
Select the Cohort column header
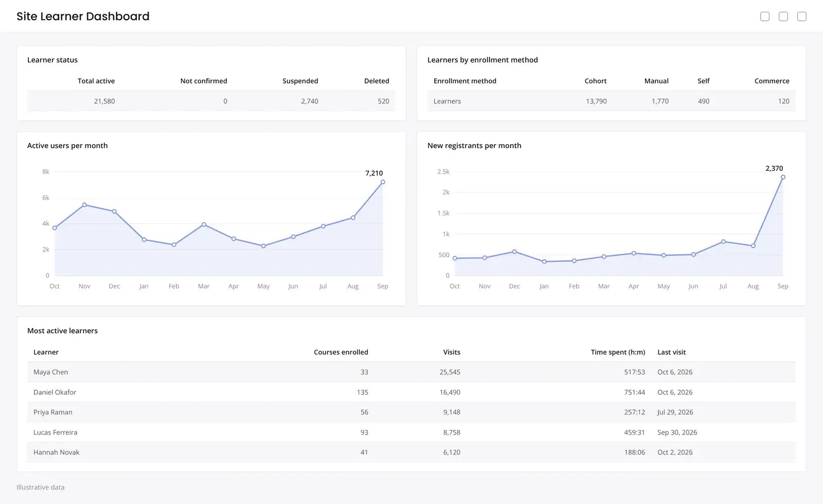(596, 81)
